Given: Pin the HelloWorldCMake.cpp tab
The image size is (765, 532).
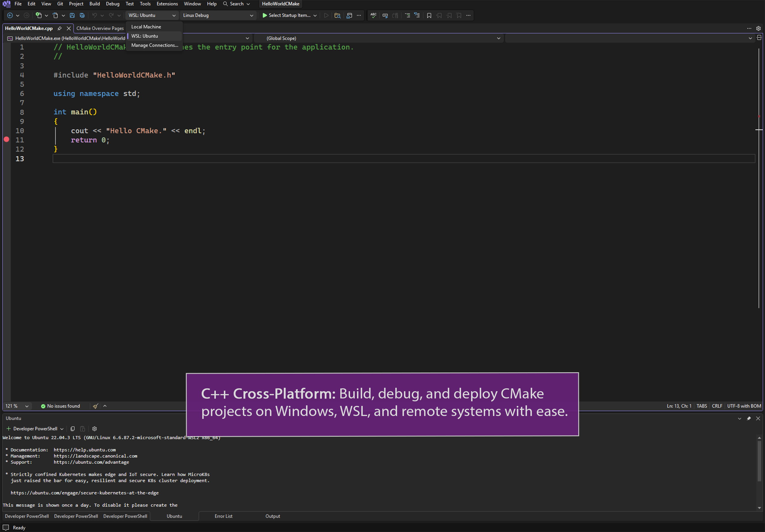Looking at the screenshot, I should [x=60, y=28].
